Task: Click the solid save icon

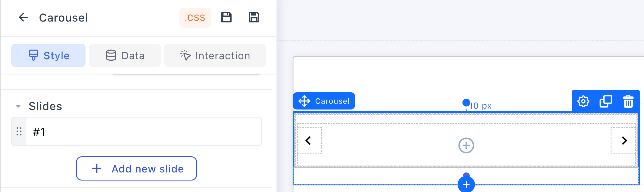Action: (226, 18)
